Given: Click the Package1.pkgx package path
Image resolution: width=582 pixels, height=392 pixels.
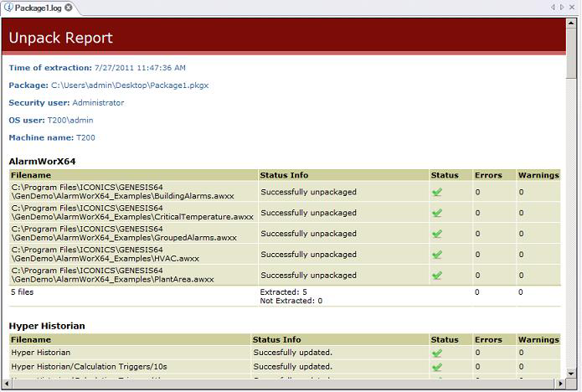Looking at the screenshot, I should (130, 85).
